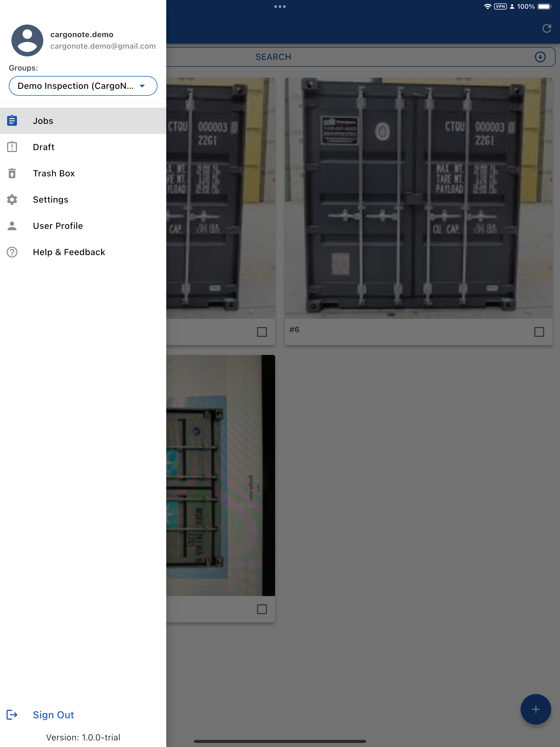
Task: Expand the Demo Inspection group dropdown
Action: [x=83, y=86]
